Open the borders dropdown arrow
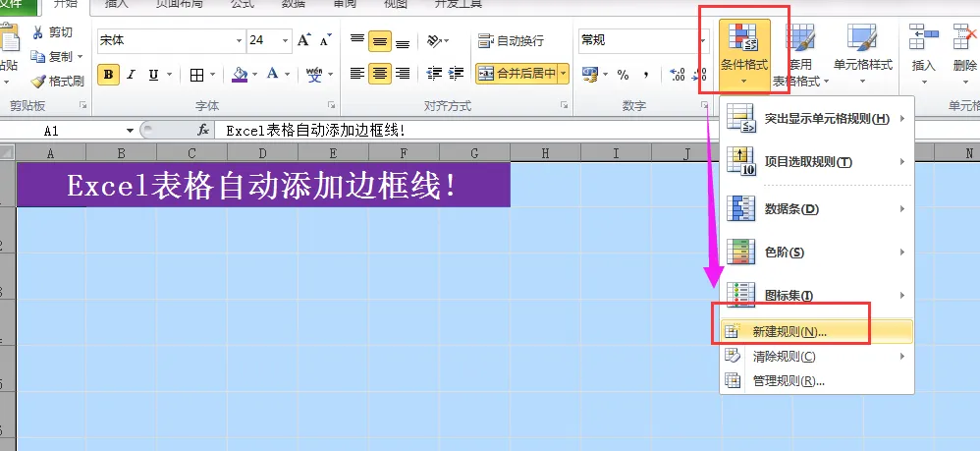 click(x=212, y=75)
